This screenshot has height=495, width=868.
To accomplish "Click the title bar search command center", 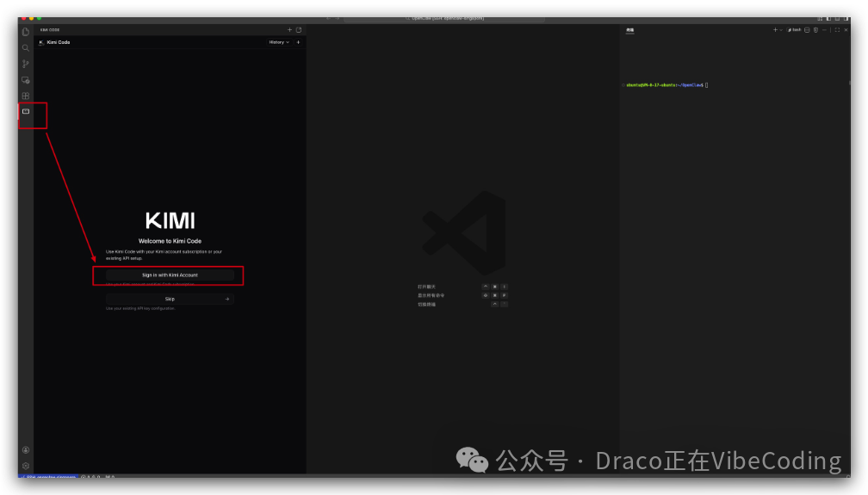I will [x=444, y=19].
